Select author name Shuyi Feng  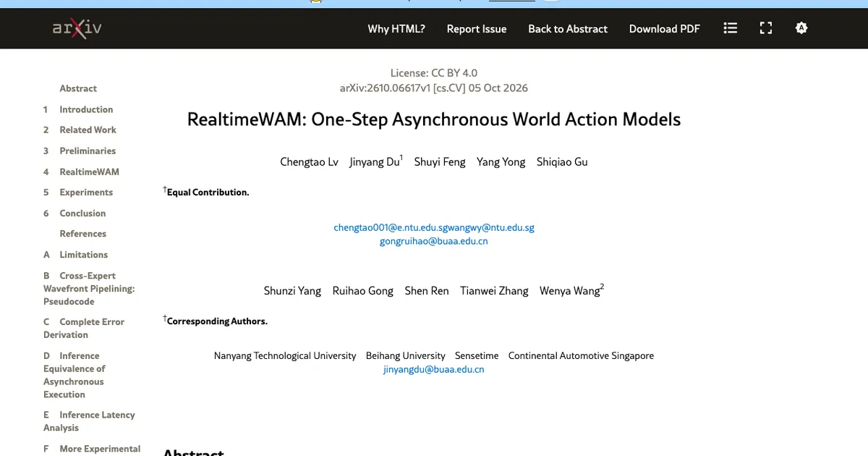point(440,162)
